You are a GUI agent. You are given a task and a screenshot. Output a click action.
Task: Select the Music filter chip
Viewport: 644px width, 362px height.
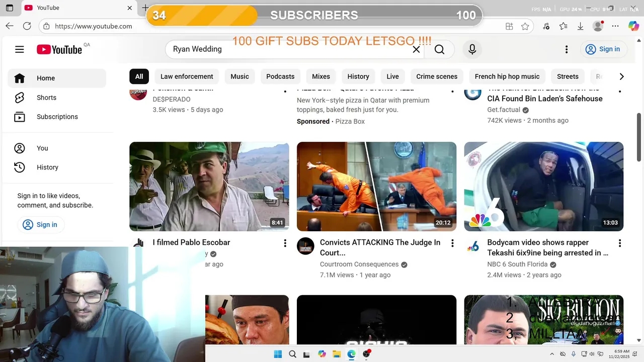[239, 76]
